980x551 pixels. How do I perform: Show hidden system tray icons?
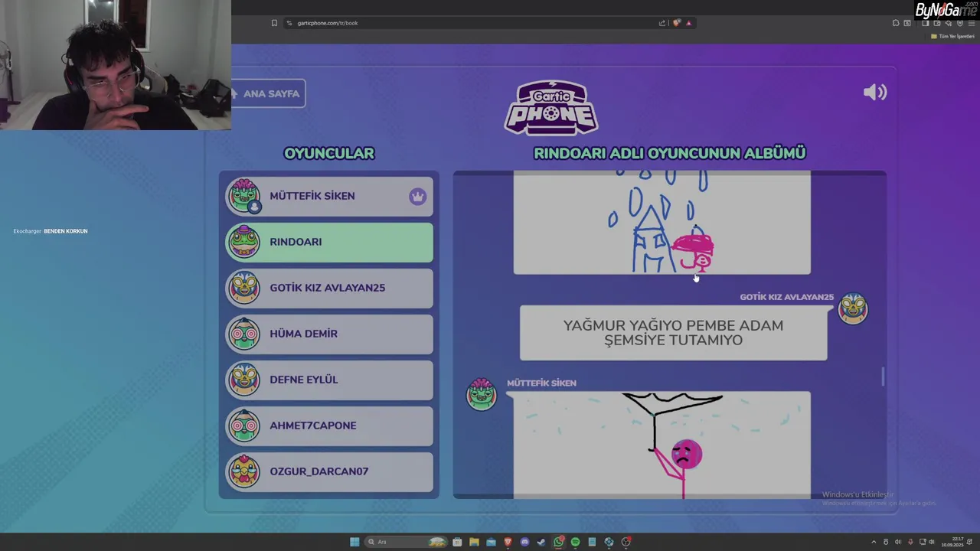[x=874, y=542]
